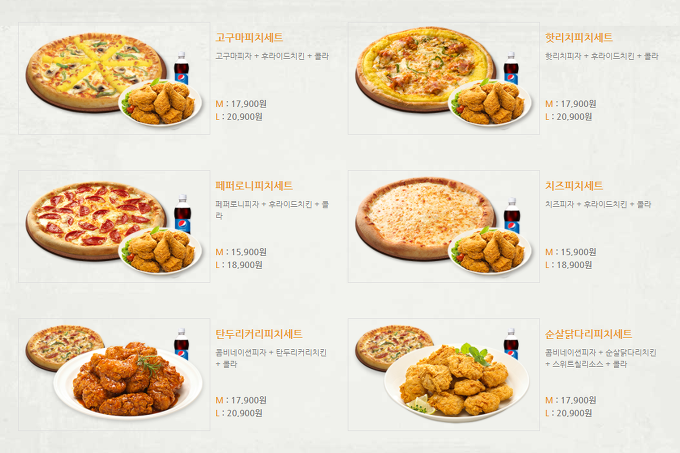This screenshot has height=453, width=680.
Task: Open the 핫리치피치세트 menu title
Action: click(x=579, y=38)
